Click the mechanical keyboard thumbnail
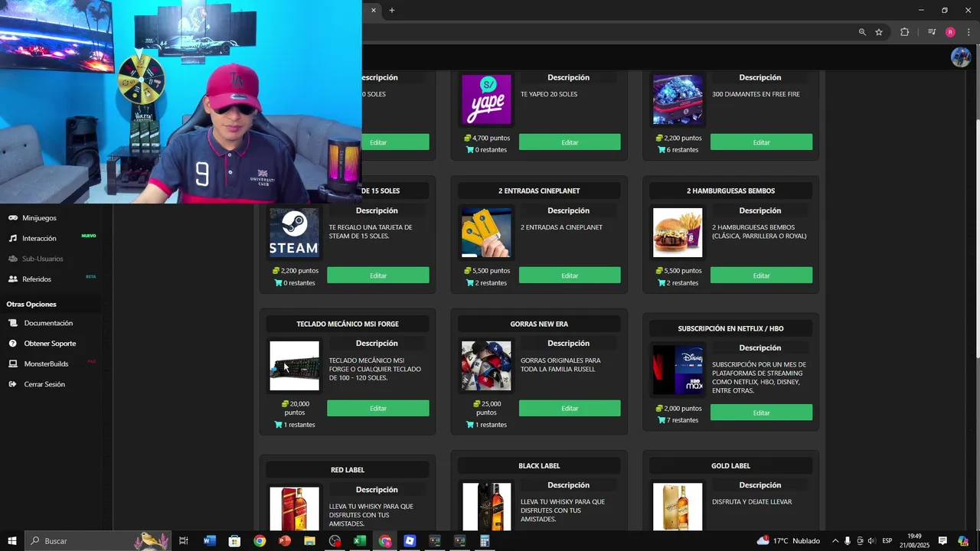Image resolution: width=980 pixels, height=551 pixels. tap(295, 366)
